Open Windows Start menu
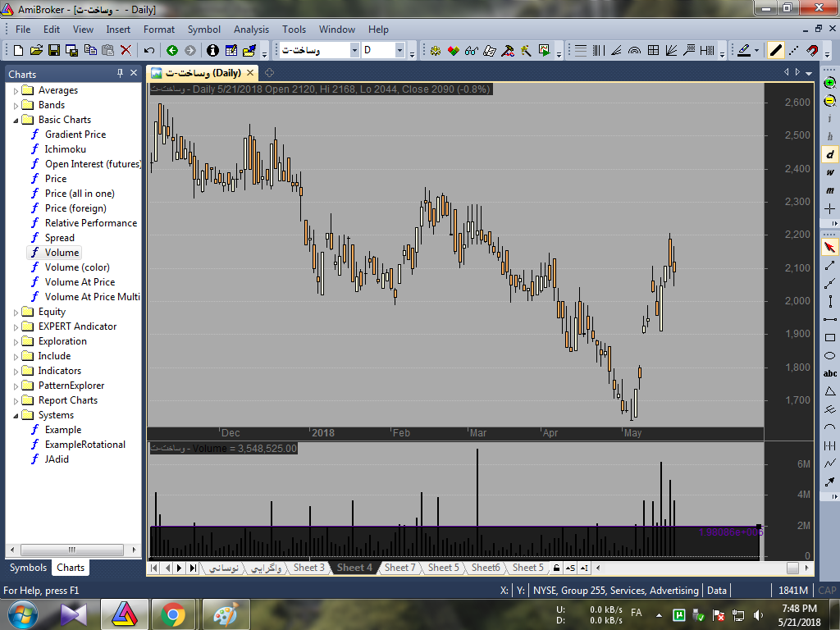The image size is (840, 630). (x=23, y=614)
